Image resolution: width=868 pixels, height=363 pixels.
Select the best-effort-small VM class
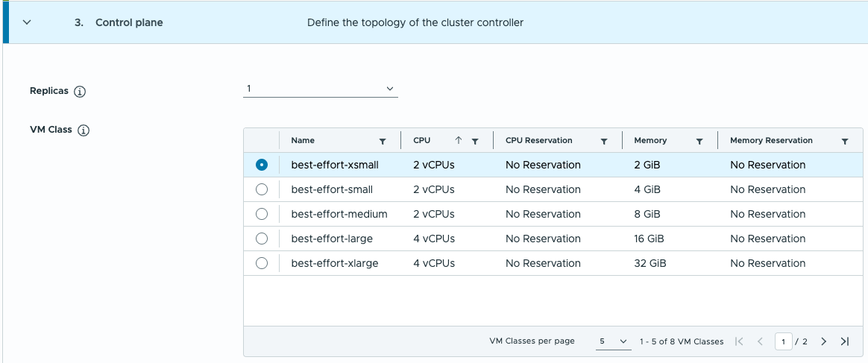(x=262, y=189)
